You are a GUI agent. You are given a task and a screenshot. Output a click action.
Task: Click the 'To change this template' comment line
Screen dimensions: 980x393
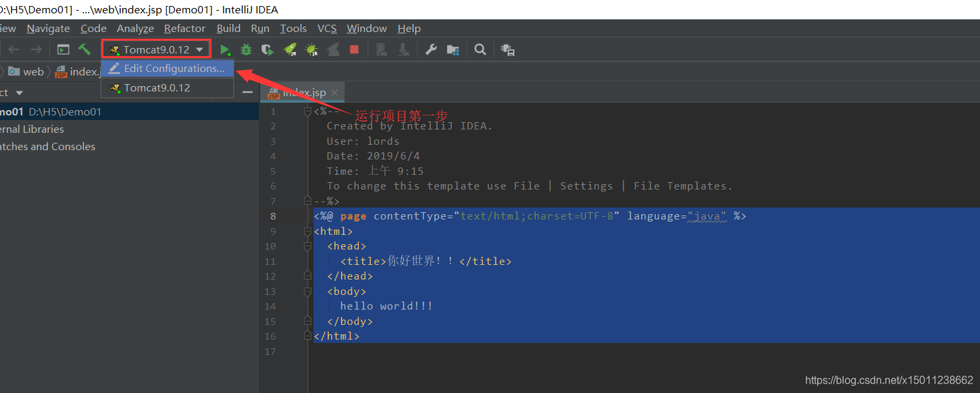pyautogui.click(x=530, y=186)
